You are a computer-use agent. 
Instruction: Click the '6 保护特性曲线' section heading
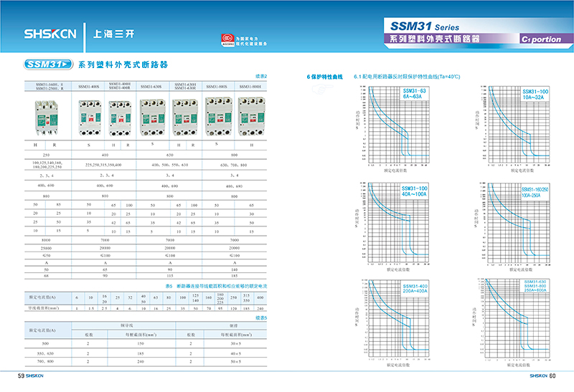325,76
